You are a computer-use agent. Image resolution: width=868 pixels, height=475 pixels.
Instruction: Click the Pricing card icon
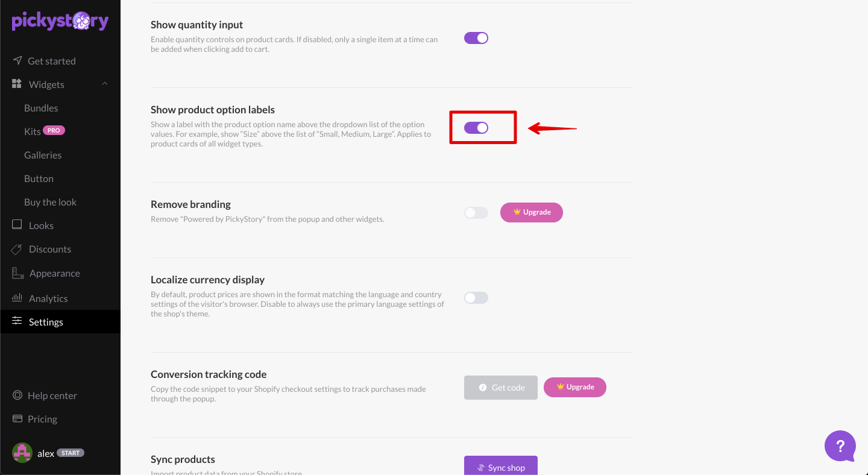pos(17,419)
